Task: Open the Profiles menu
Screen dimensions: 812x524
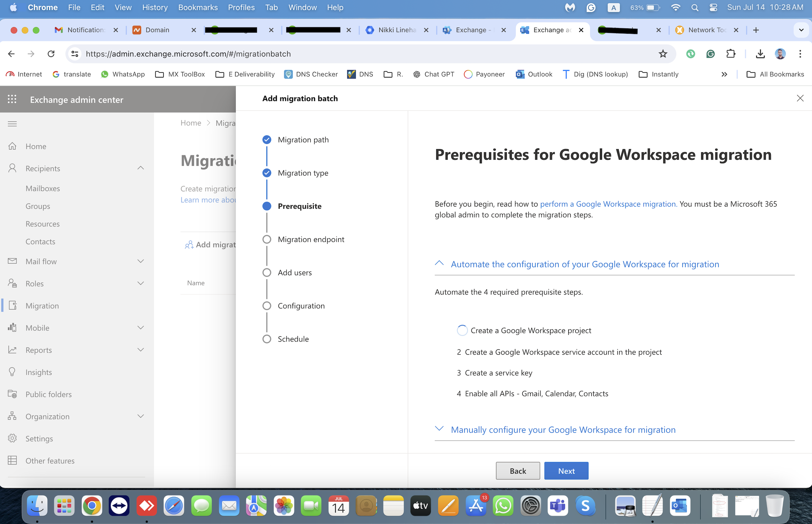Action: 241,8
